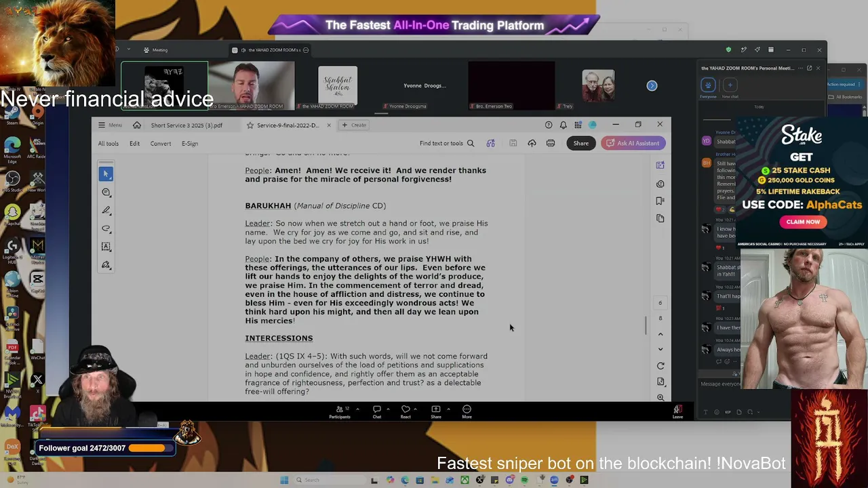Click the Acrobat vertical scrollbar thumb
868x488 pixels.
[x=646, y=325]
